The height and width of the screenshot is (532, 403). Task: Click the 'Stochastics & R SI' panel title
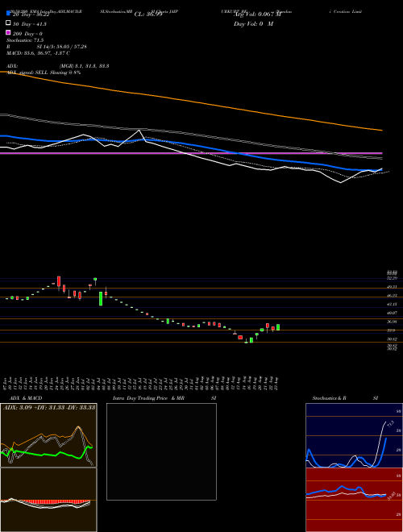[x=345, y=398]
